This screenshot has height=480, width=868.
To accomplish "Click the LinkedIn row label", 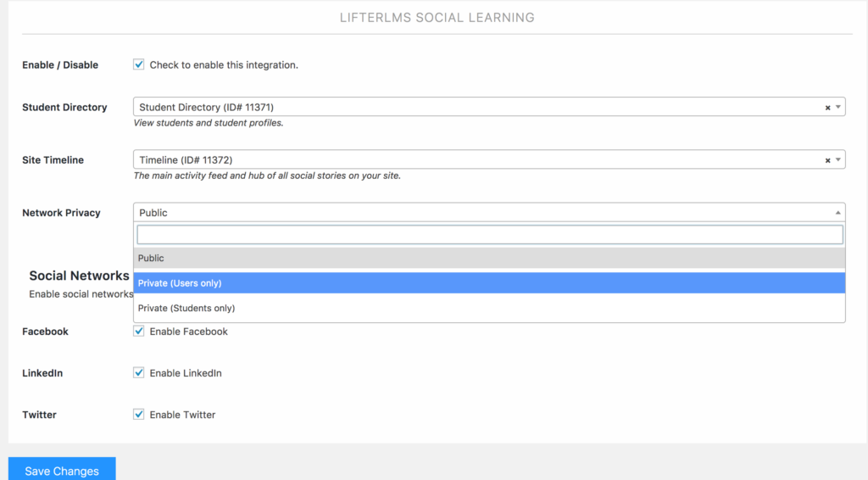I will click(x=42, y=372).
